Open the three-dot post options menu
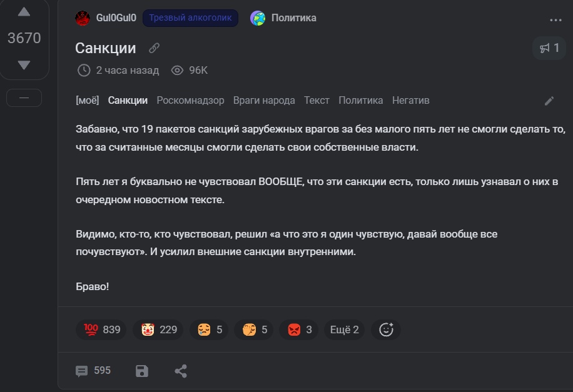The width and height of the screenshot is (573, 392). [555, 20]
